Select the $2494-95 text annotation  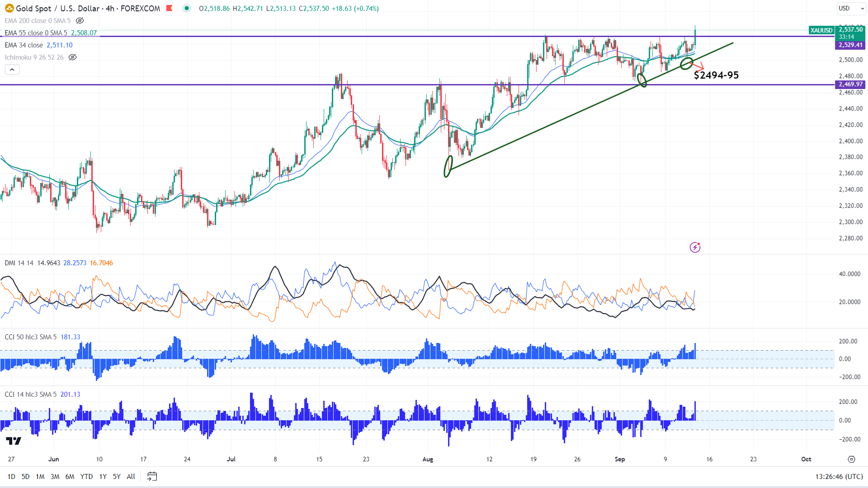tap(716, 75)
